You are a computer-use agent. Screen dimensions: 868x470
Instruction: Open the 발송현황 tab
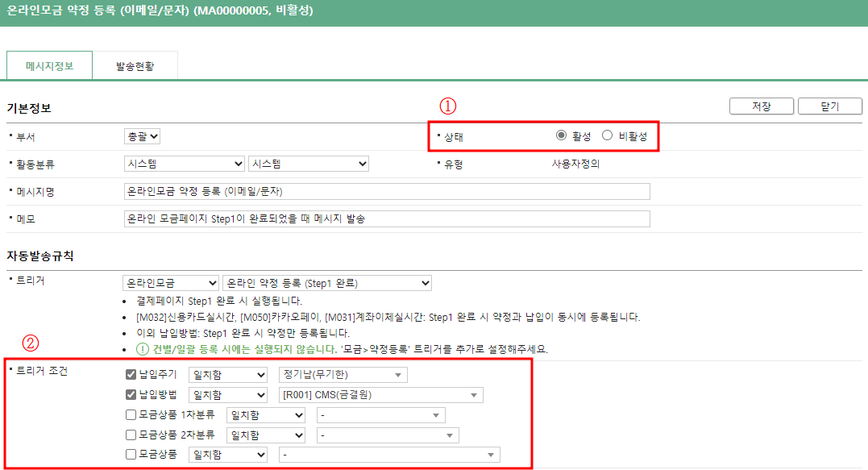[135, 66]
